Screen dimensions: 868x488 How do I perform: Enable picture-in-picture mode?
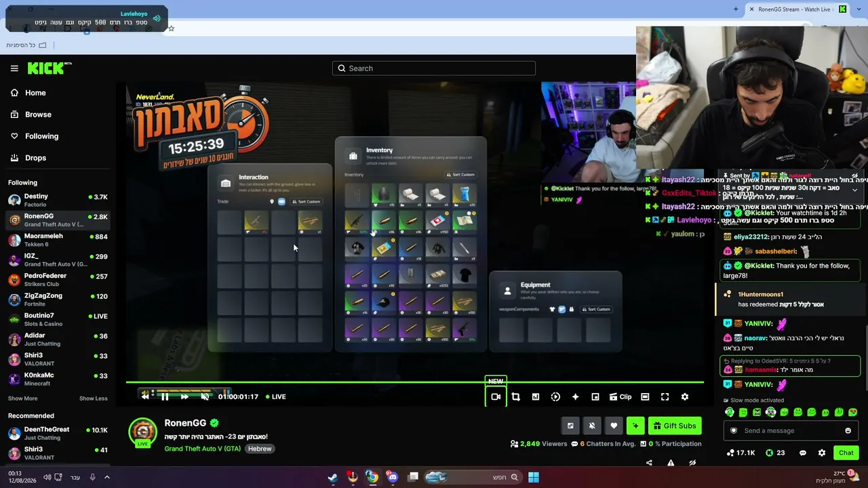coord(595,396)
